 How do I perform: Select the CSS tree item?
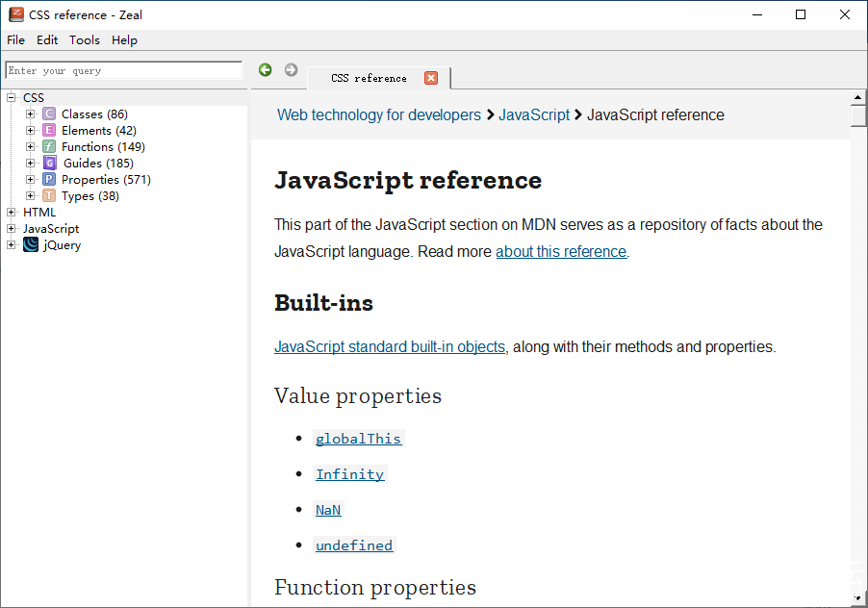point(34,98)
